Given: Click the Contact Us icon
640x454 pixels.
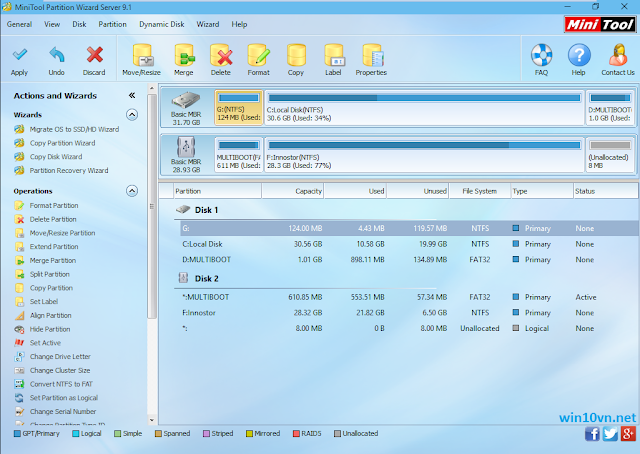Looking at the screenshot, I should pos(618,55).
